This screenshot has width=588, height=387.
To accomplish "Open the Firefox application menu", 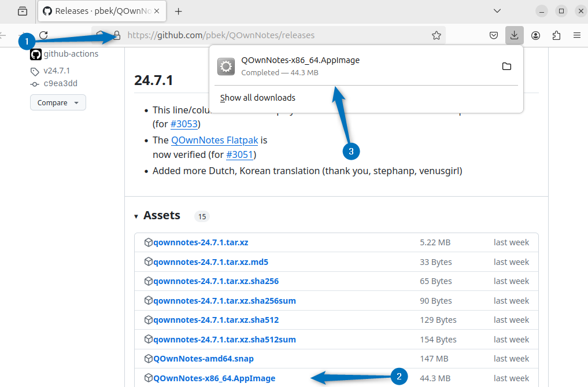I will click(x=577, y=35).
